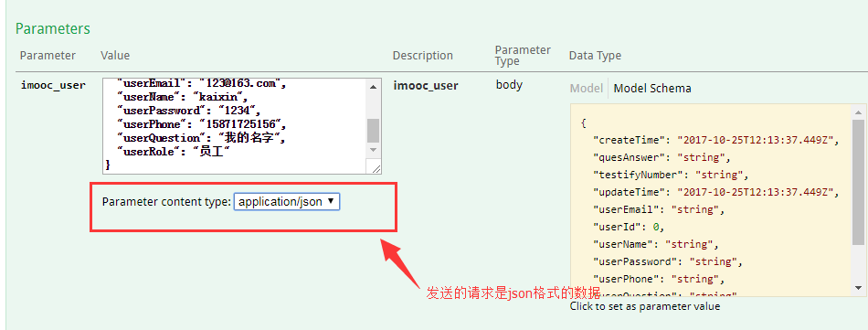Viewport: 868px width, 330px height.
Task: Click the "Parameter content type:" label
Action: pos(166,201)
